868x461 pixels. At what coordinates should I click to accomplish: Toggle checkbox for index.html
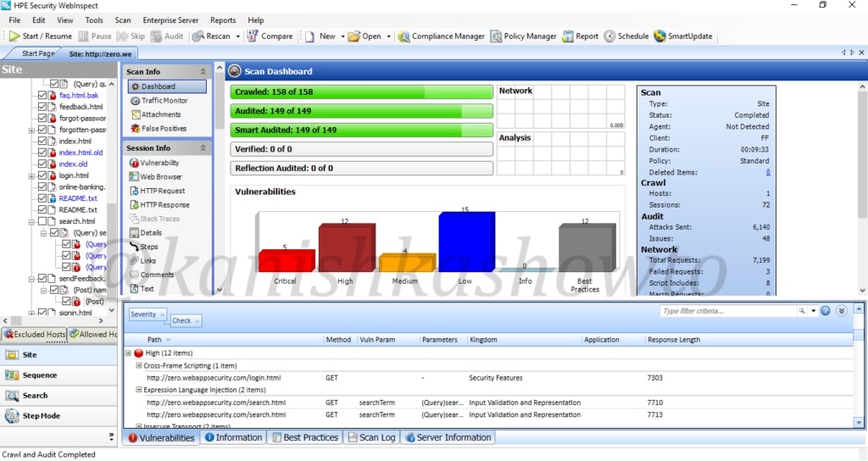(42, 142)
